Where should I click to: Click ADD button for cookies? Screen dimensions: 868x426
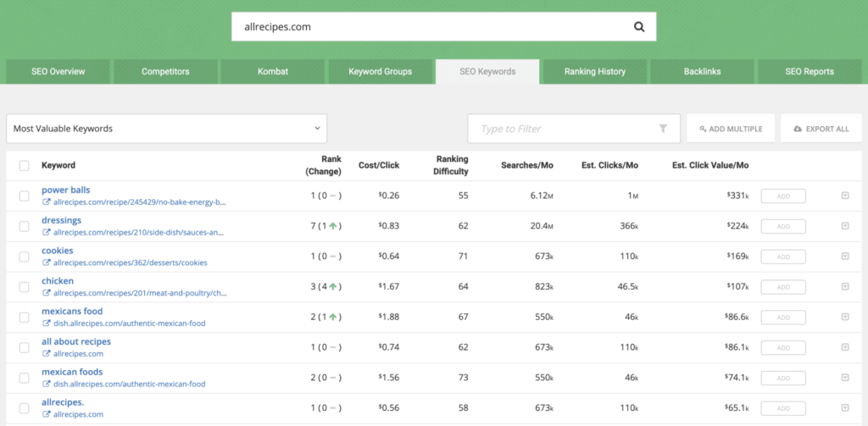point(783,257)
